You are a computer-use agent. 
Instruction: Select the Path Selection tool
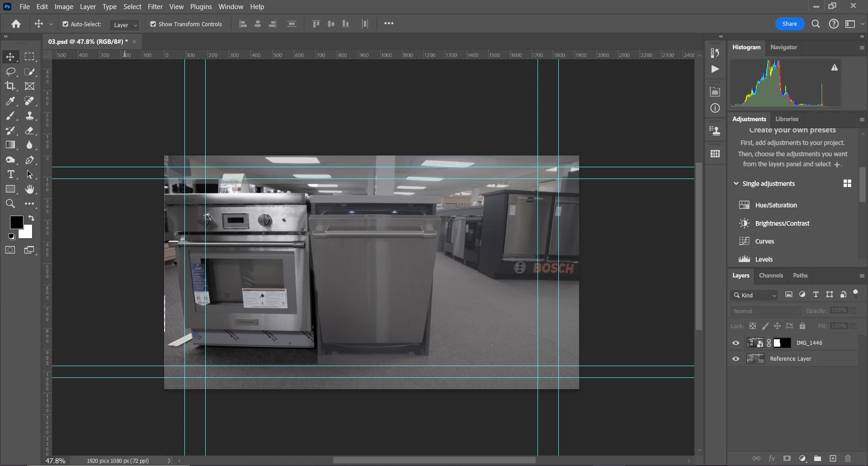click(x=29, y=174)
